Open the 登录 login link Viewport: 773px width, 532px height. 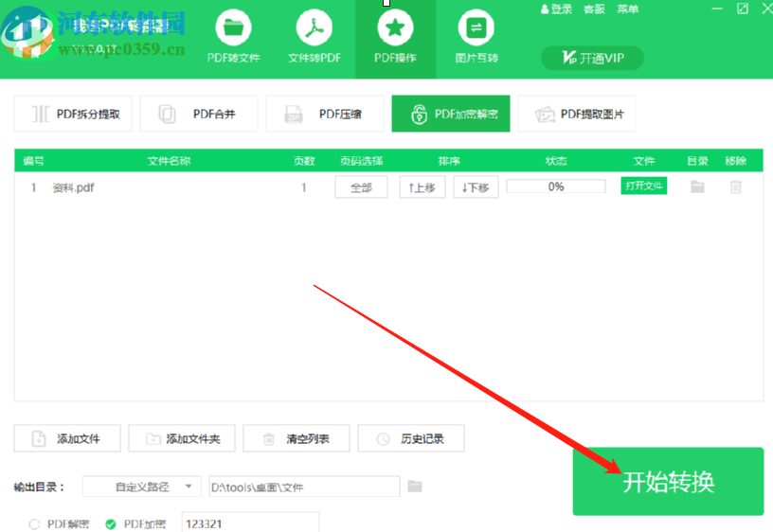tap(556, 9)
